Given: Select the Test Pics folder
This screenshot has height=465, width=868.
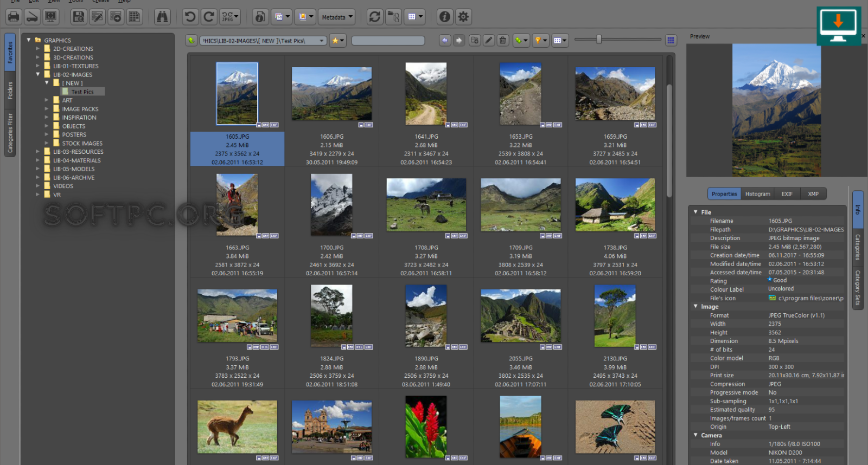Looking at the screenshot, I should pos(82,92).
